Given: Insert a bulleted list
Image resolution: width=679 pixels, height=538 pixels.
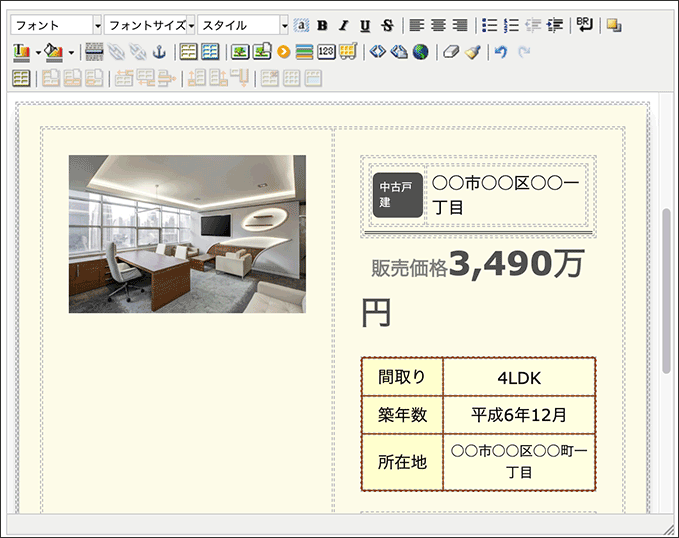Looking at the screenshot, I should pos(490,26).
